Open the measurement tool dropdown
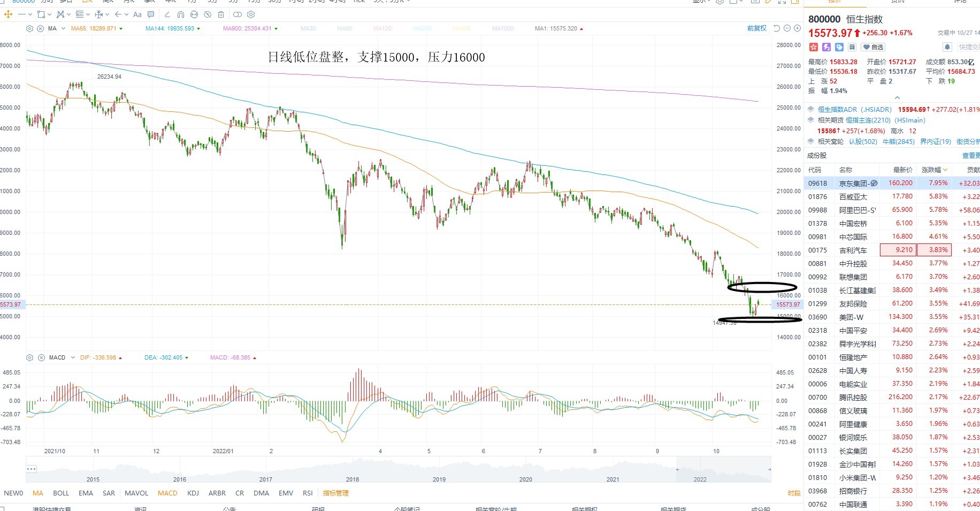 (x=107, y=14)
